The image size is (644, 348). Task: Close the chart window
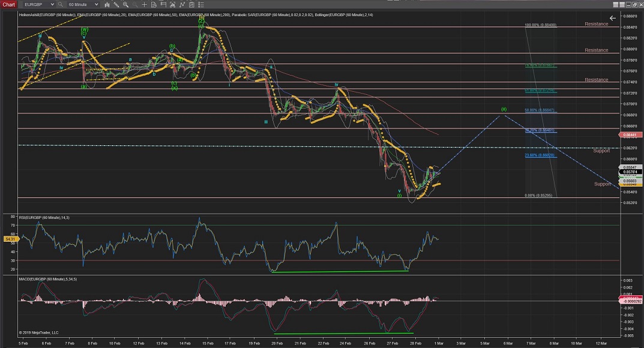point(641,5)
